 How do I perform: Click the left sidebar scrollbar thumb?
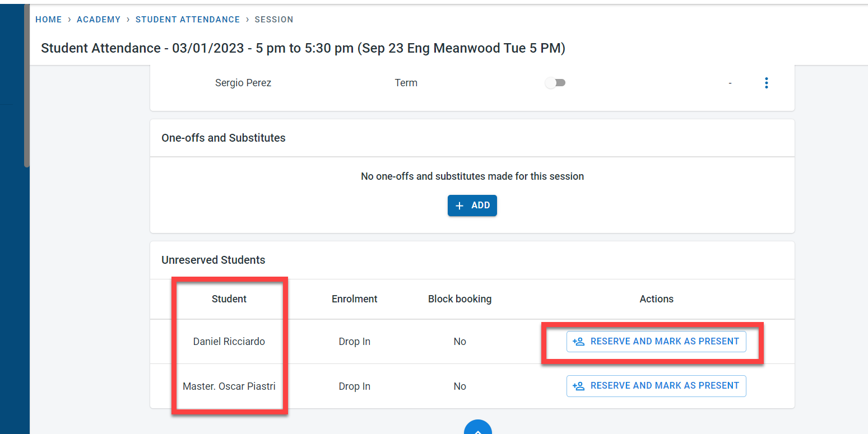[26, 84]
